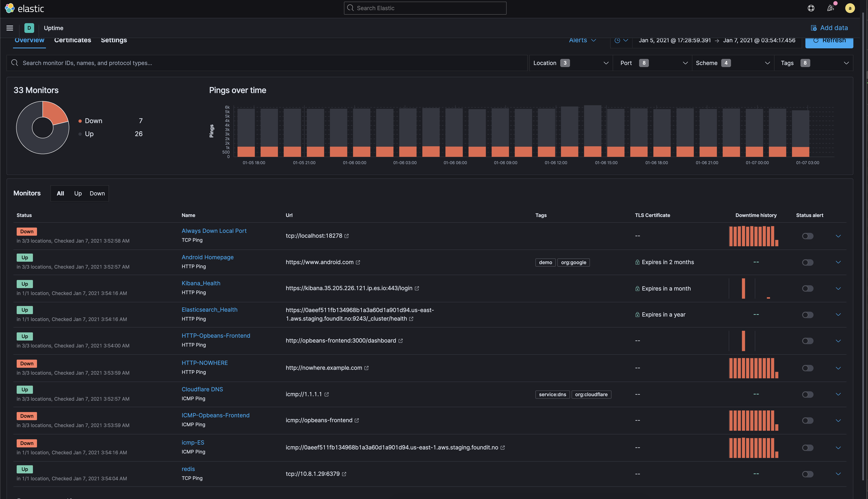Focus the Search Elastic field
The image size is (868, 499).
tap(425, 8)
